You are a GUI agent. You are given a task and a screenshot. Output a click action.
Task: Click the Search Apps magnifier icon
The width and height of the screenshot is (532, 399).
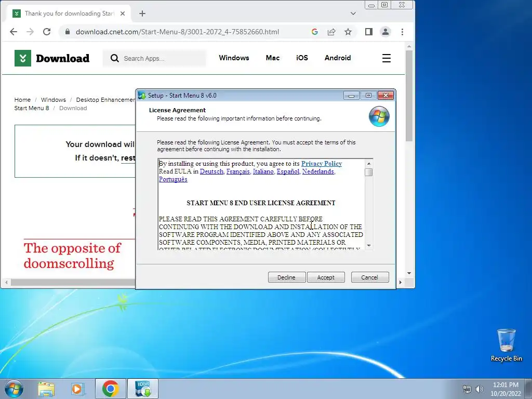115,58
